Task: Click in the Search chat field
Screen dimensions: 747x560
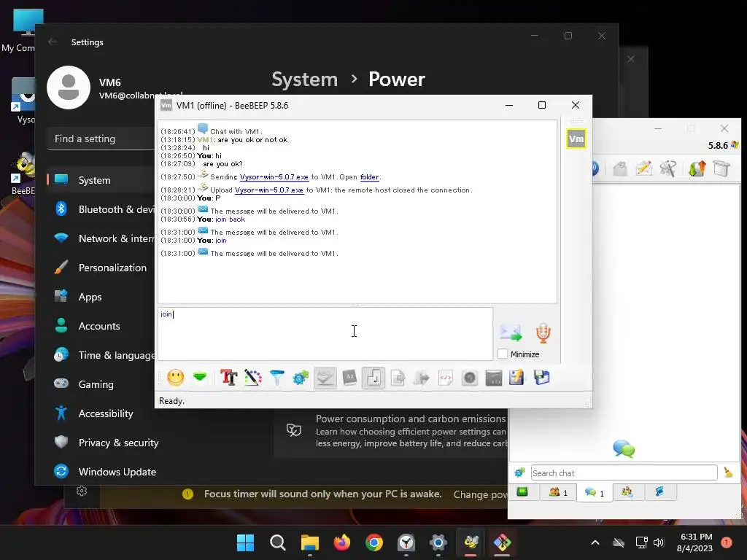Action: point(624,472)
